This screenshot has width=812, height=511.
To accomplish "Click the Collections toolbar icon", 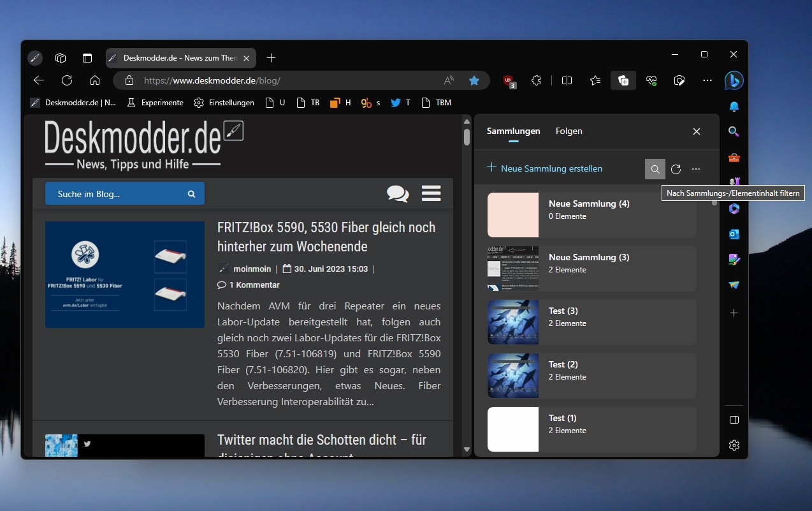I will click(623, 80).
